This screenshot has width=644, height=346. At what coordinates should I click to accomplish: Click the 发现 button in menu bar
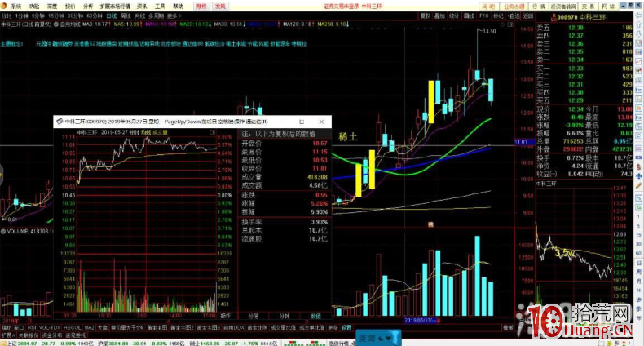[220, 7]
